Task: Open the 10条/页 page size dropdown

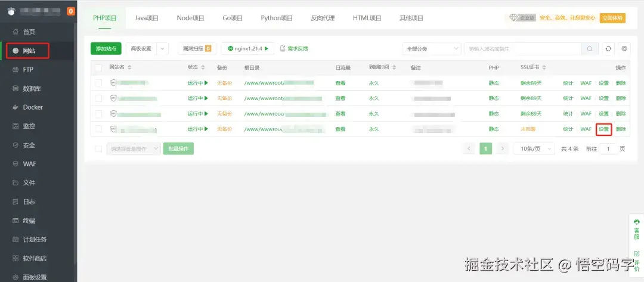Action: [x=534, y=148]
